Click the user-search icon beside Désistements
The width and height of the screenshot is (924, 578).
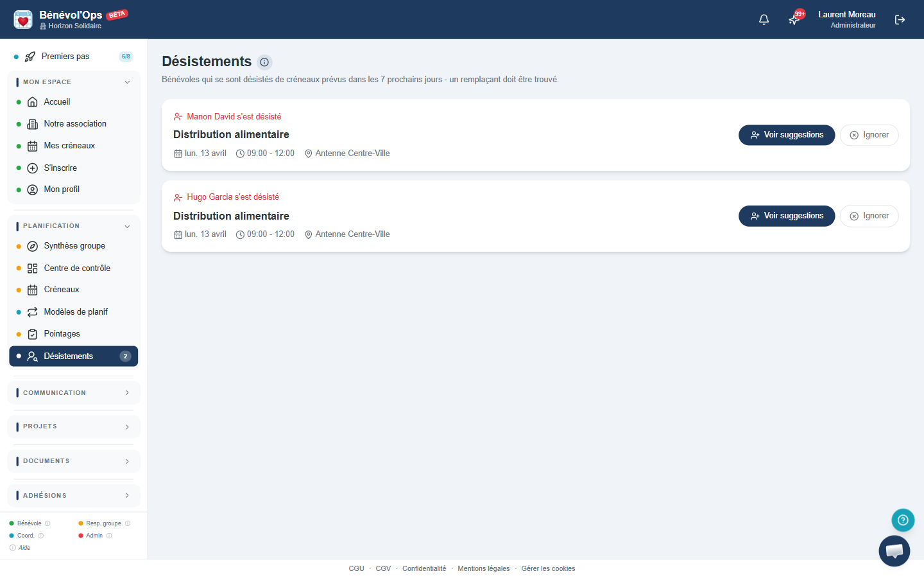(33, 356)
